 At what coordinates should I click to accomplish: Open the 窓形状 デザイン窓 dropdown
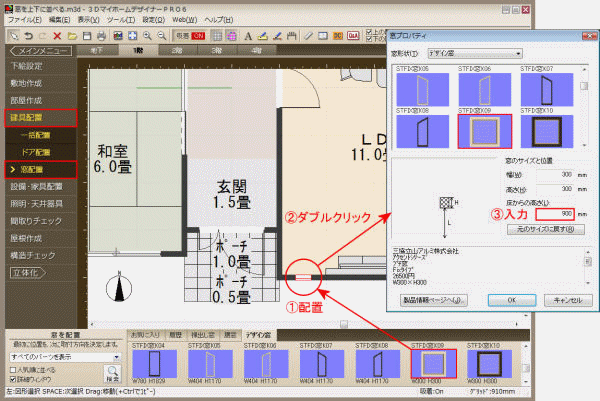point(477,52)
